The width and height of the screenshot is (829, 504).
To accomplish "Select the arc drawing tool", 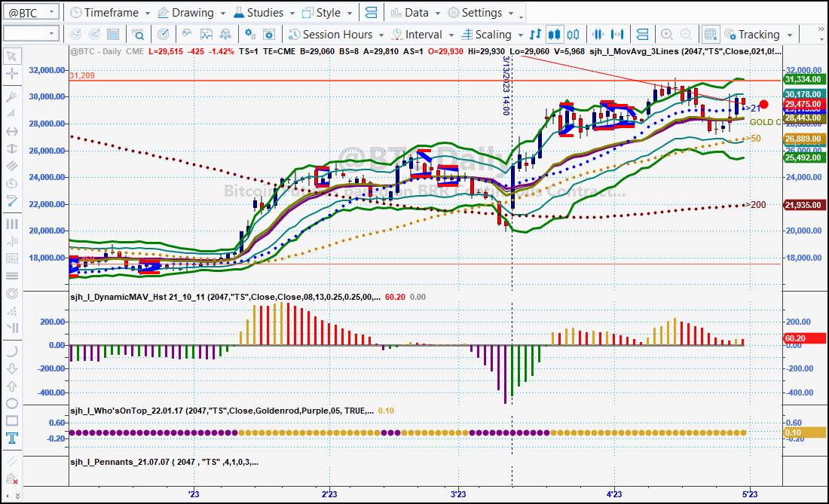I will (x=11, y=351).
